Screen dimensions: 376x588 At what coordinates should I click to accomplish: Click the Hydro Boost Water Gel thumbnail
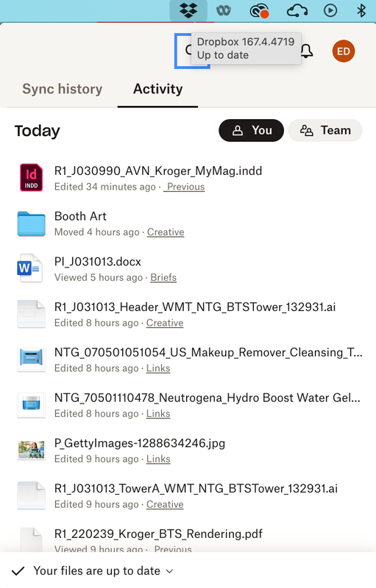tap(31, 405)
